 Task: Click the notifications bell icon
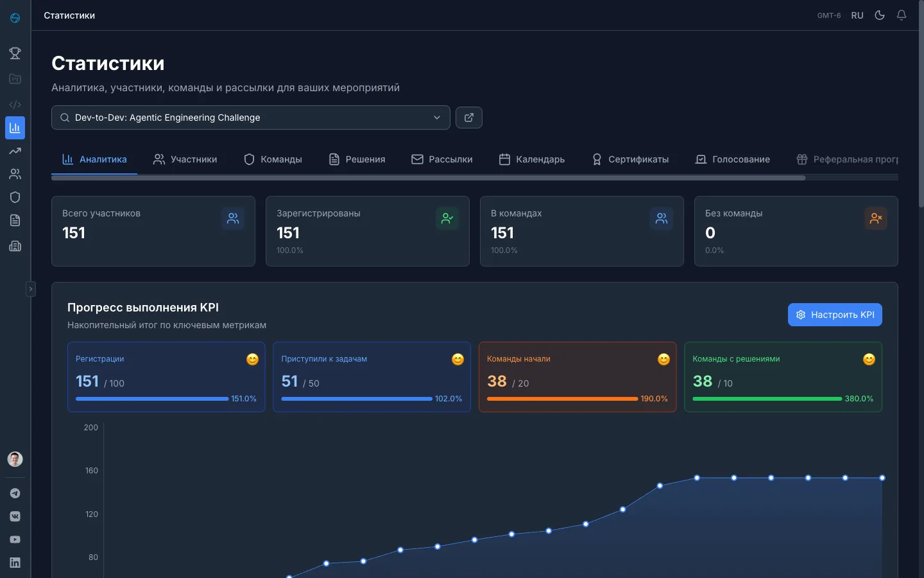[902, 15]
